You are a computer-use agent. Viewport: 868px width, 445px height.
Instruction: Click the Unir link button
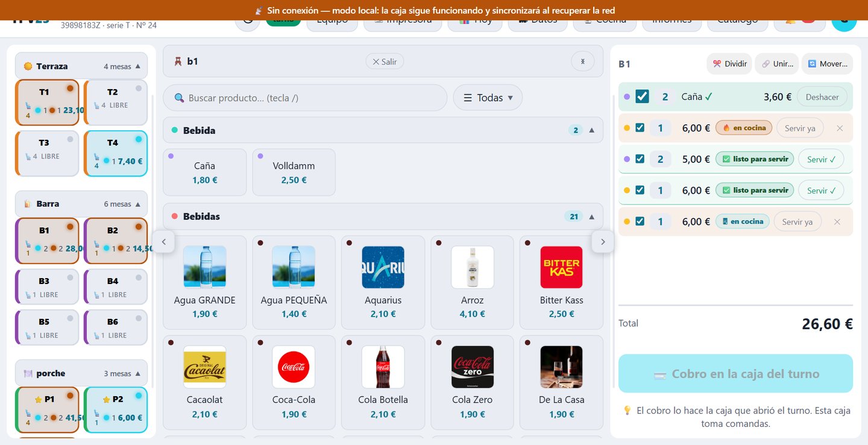point(776,64)
